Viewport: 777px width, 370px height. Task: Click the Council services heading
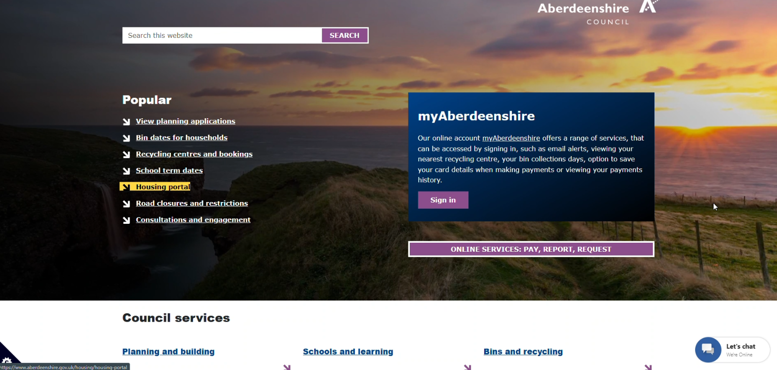pyautogui.click(x=176, y=318)
